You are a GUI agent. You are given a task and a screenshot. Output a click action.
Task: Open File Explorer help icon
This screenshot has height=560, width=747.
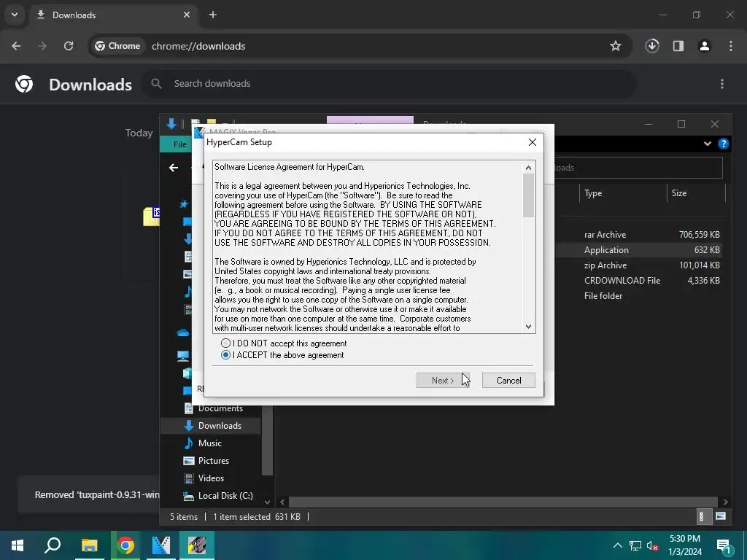pyautogui.click(x=723, y=144)
